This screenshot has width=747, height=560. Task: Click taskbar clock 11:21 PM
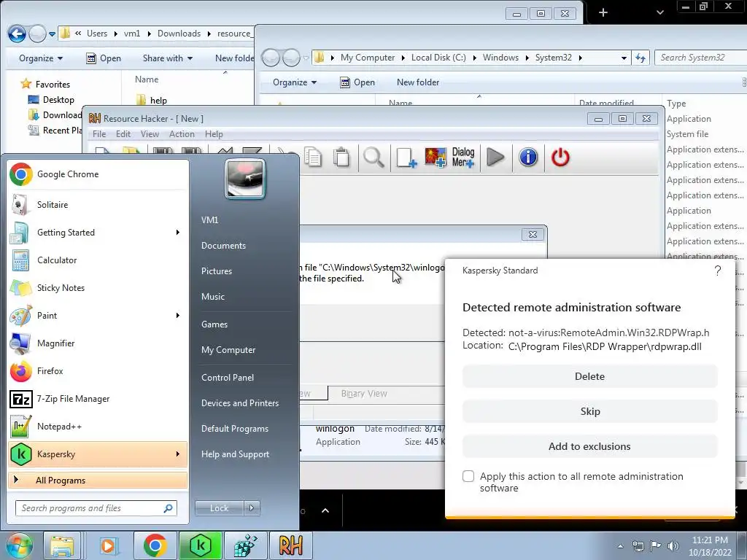[x=710, y=540]
